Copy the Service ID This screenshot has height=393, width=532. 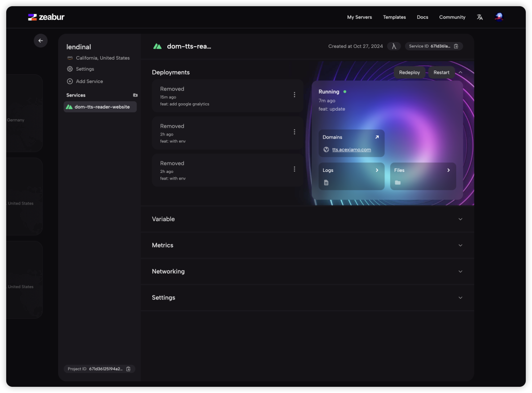(456, 46)
